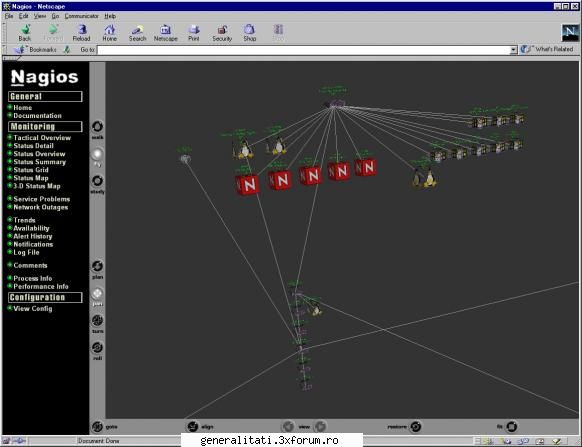Open the Bookmarks menu button
The height and width of the screenshot is (447, 582).
[x=35, y=49]
